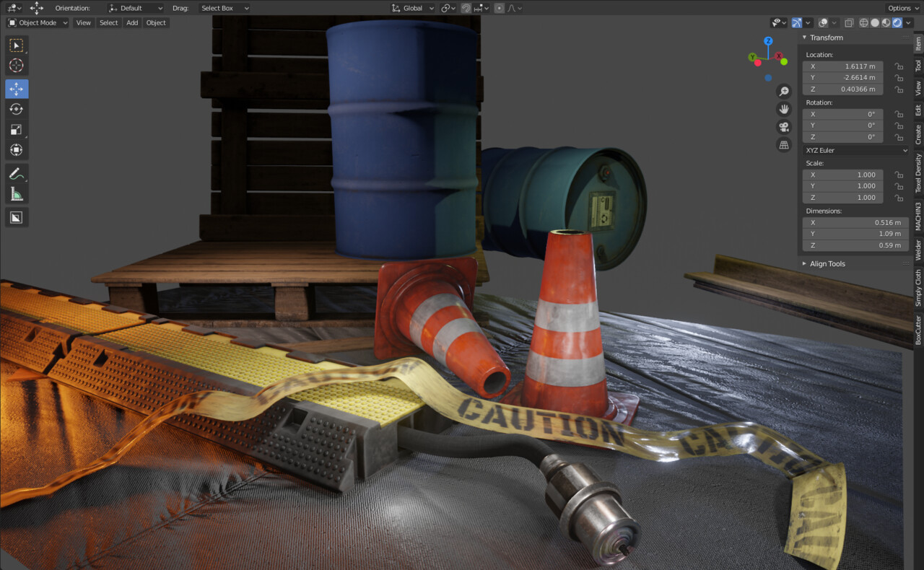Lock the Rotation Y value
Image resolution: width=924 pixels, height=570 pixels.
[x=899, y=126]
